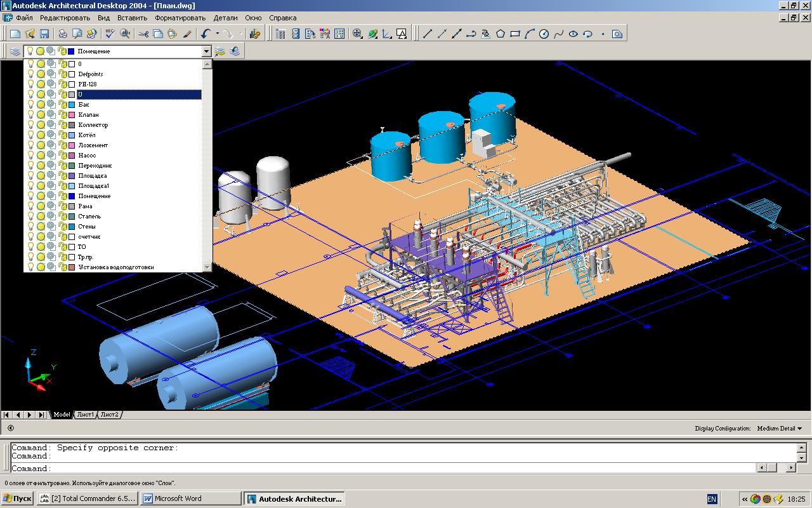This screenshot has height=508, width=812.
Task: Toggle lightbulb for layer Установка водоподготовки
Action: click(30, 267)
